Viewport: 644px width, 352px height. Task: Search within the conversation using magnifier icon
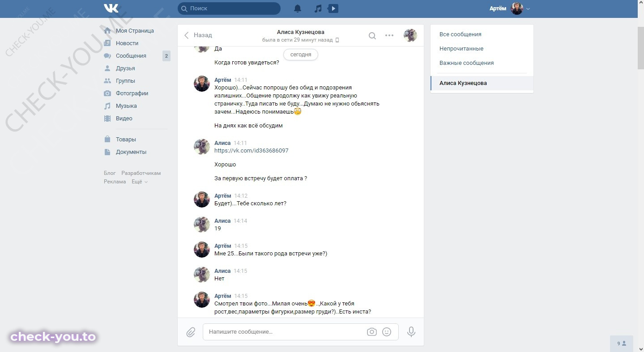(372, 35)
